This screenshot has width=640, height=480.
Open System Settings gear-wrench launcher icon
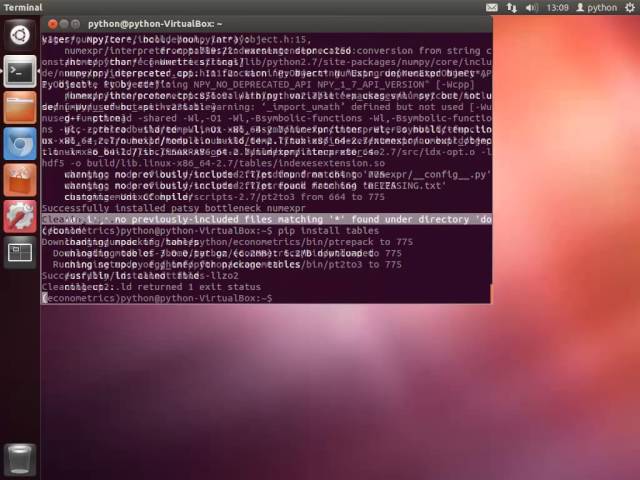click(x=20, y=216)
